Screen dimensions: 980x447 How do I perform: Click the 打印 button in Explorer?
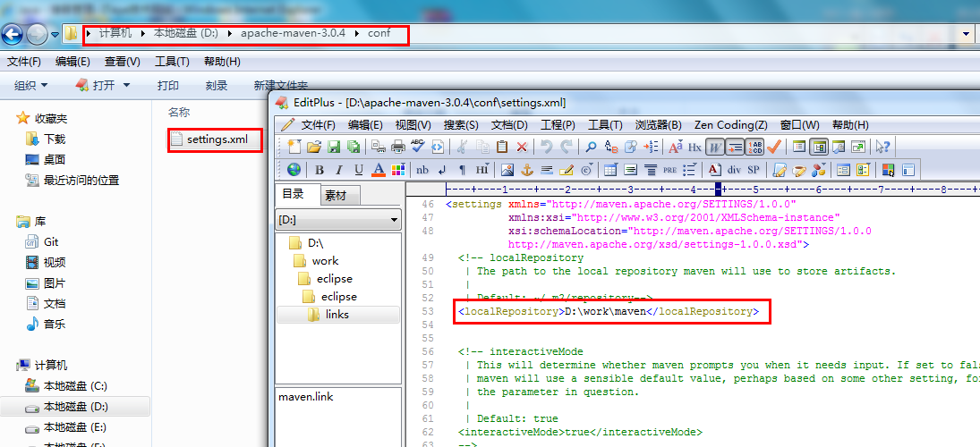(x=168, y=86)
